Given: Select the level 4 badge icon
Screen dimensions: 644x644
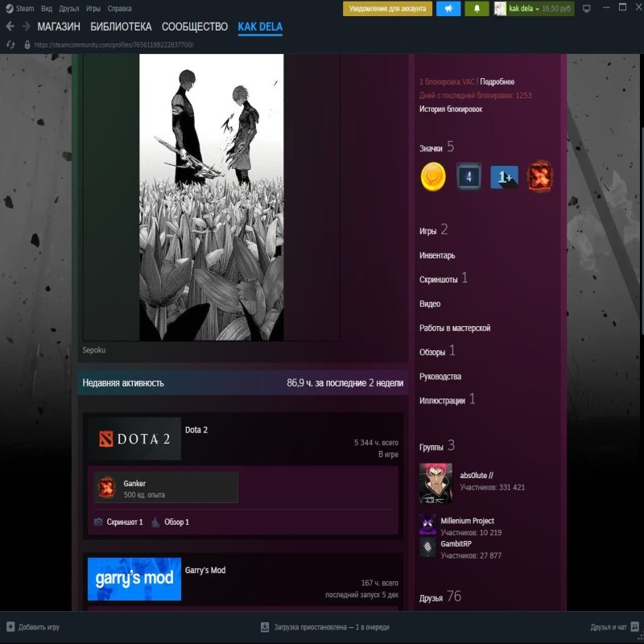Looking at the screenshot, I should (468, 176).
